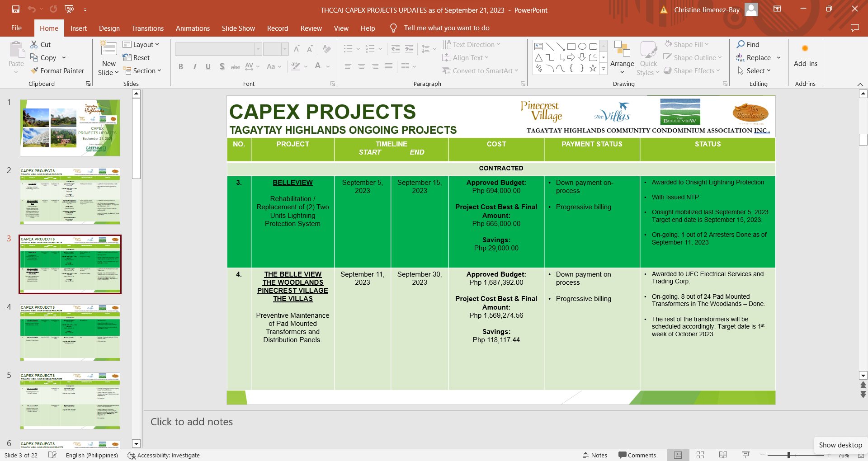868x461 pixels.
Task: Open Add-ins button
Action: pyautogui.click(x=805, y=55)
